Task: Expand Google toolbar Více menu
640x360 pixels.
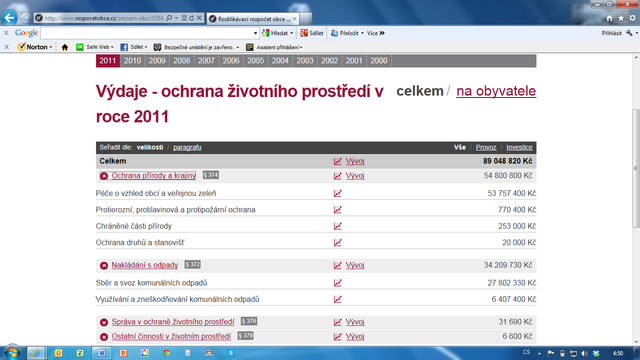Action: 376,33
